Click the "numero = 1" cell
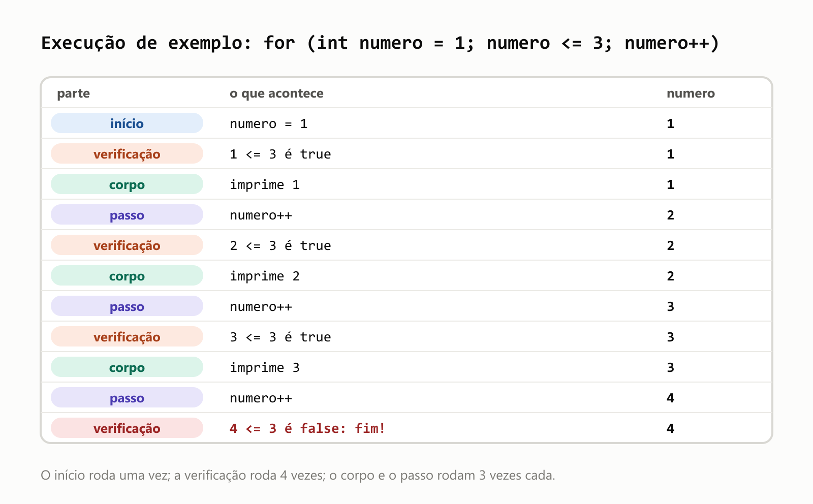This screenshot has height=504, width=813. pyautogui.click(x=268, y=123)
